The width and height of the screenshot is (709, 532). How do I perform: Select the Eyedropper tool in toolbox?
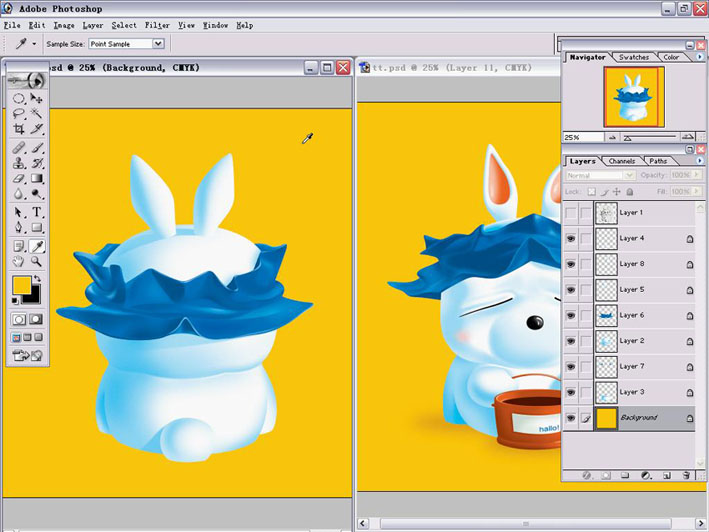coord(36,246)
